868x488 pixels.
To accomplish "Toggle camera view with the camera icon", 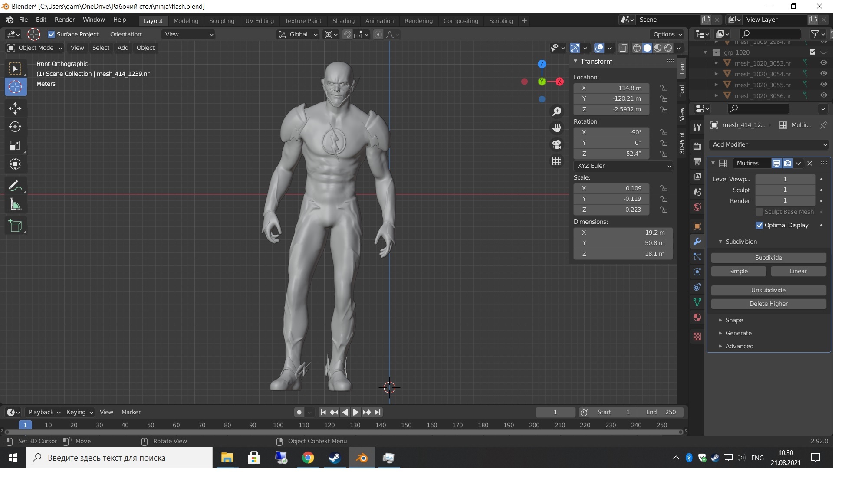I will pyautogui.click(x=557, y=144).
